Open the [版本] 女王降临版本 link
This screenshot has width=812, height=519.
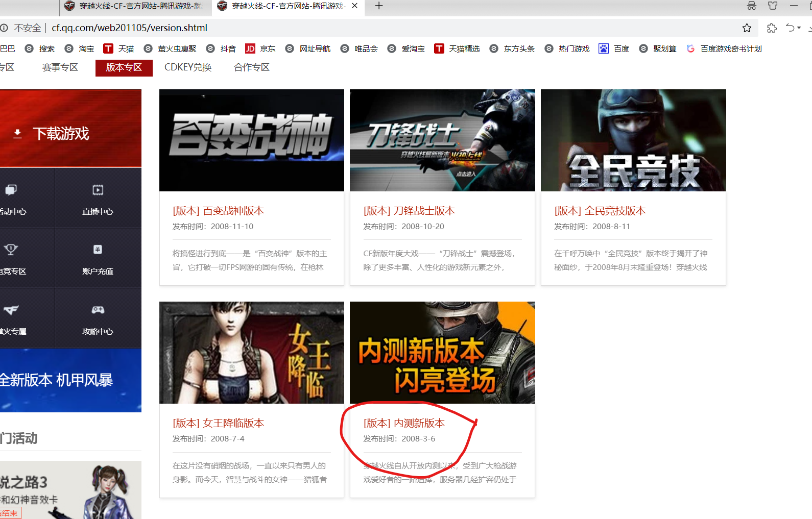(218, 423)
